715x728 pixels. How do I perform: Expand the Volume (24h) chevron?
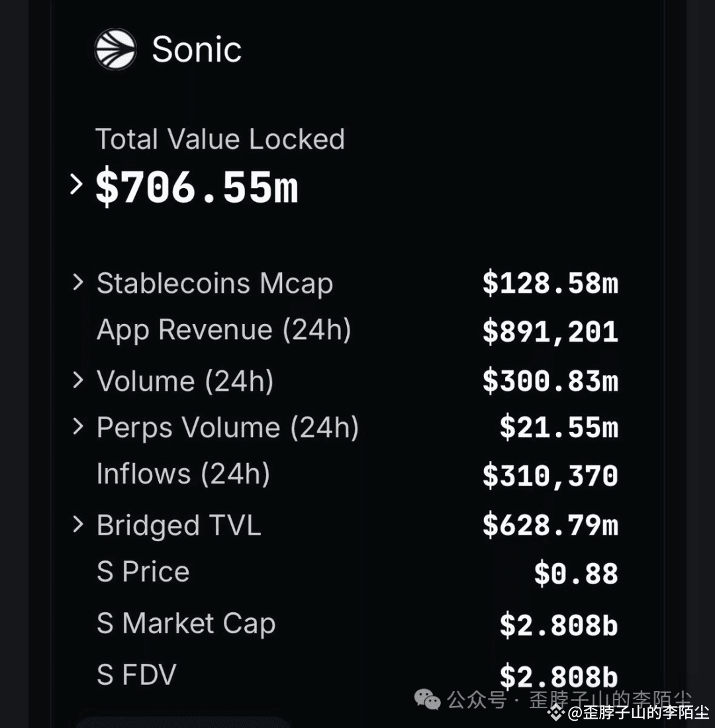[78, 380]
